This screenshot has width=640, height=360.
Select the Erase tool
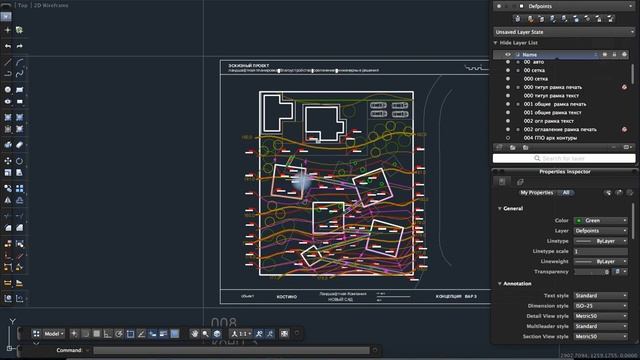20,144
